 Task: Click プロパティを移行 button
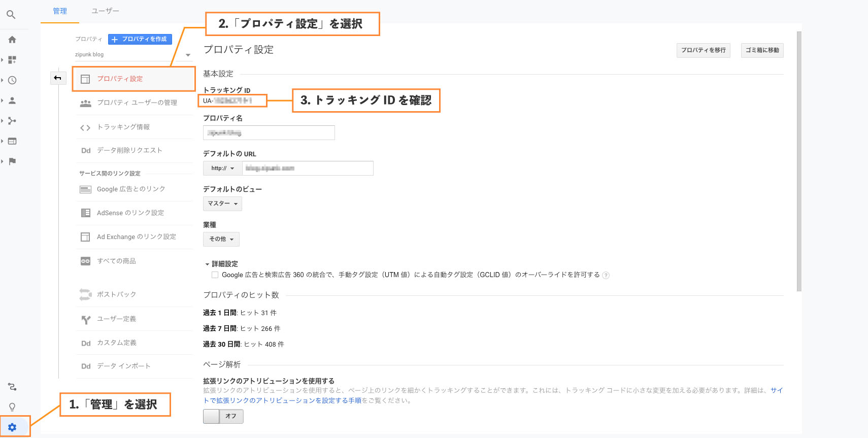click(x=704, y=50)
